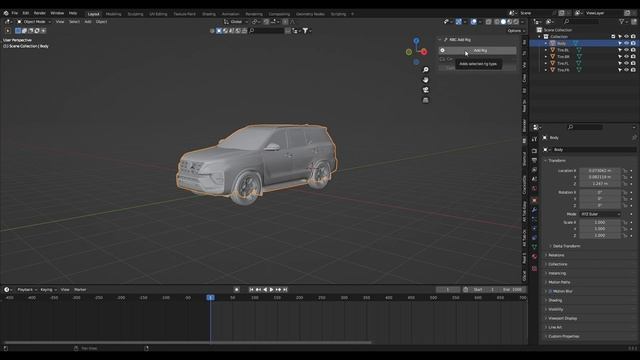The image size is (640, 360).
Task: Click the current frame marker on timeline
Action: pos(210,298)
